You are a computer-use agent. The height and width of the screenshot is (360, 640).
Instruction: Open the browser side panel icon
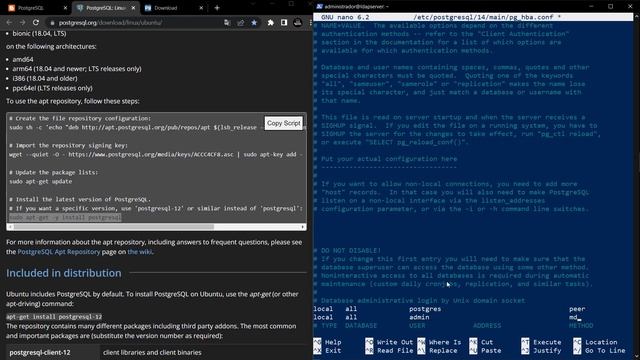coord(284,23)
